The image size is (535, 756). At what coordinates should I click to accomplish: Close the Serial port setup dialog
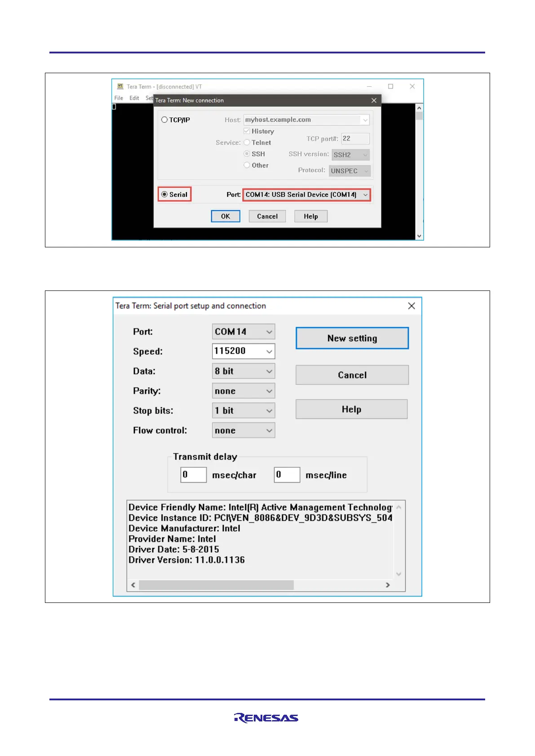click(411, 306)
